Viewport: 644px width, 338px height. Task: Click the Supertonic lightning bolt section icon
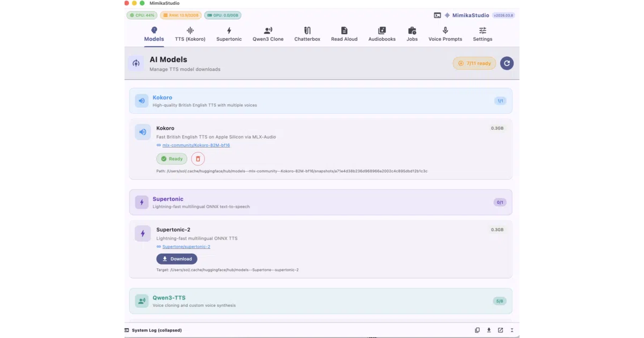142,202
